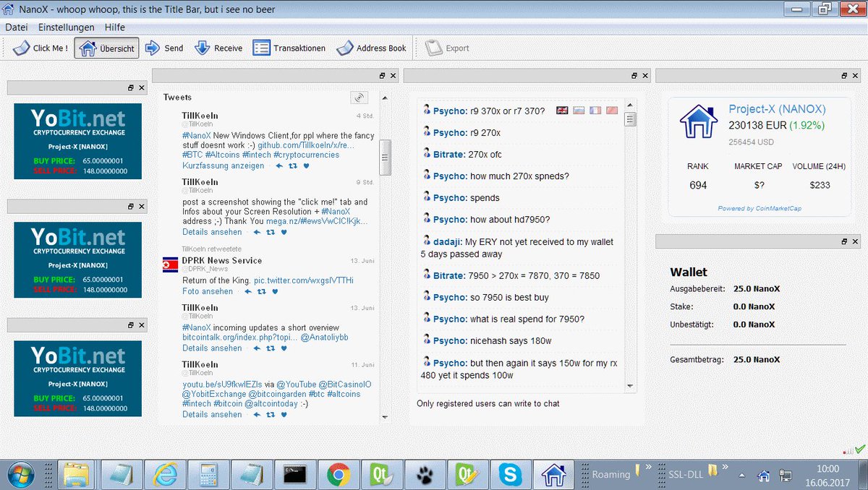
Task: Select the Chinese flag in chat
Action: (x=611, y=111)
